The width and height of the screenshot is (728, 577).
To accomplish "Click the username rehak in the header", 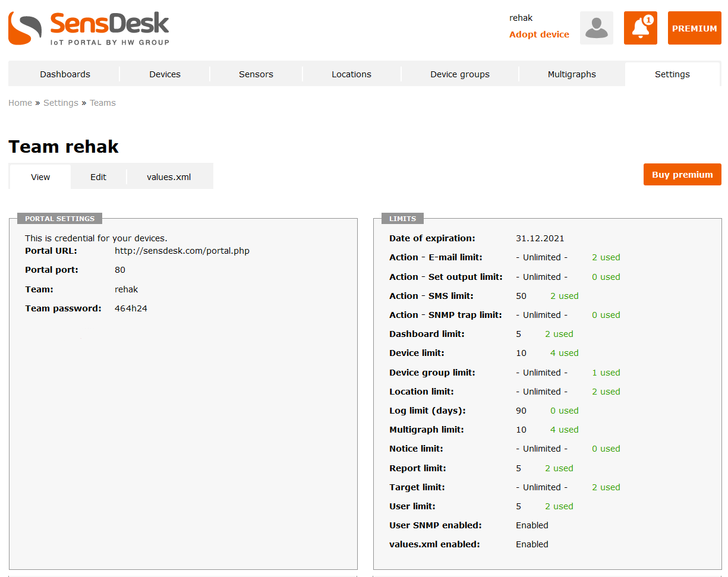I will pos(521,18).
